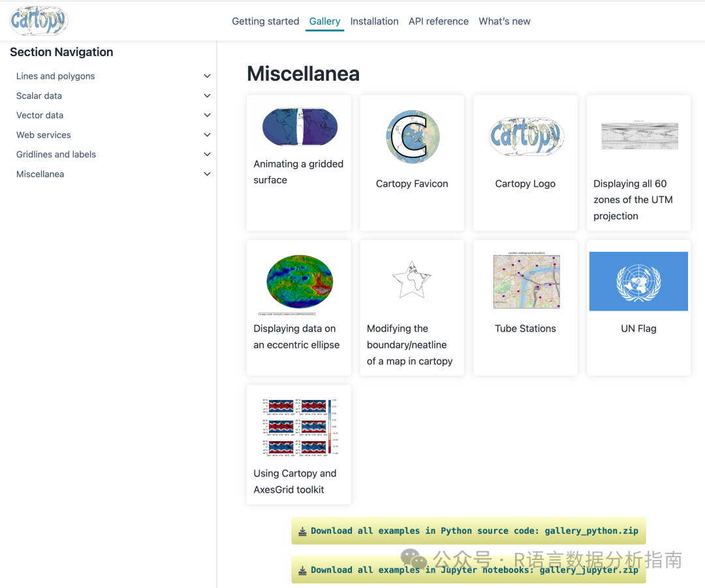Expand the Lines and polygons chevron
705x588 pixels.
208,76
